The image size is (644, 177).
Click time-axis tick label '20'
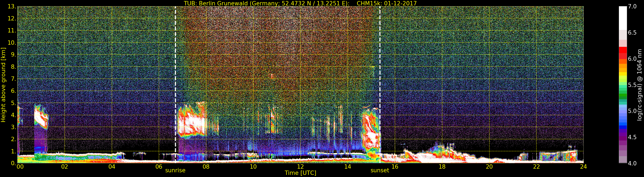[x=489, y=167]
